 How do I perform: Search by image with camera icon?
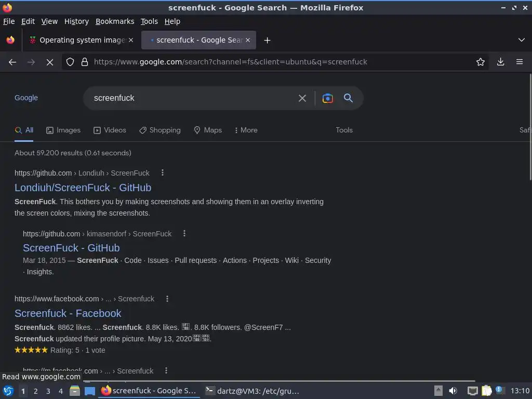[327, 98]
